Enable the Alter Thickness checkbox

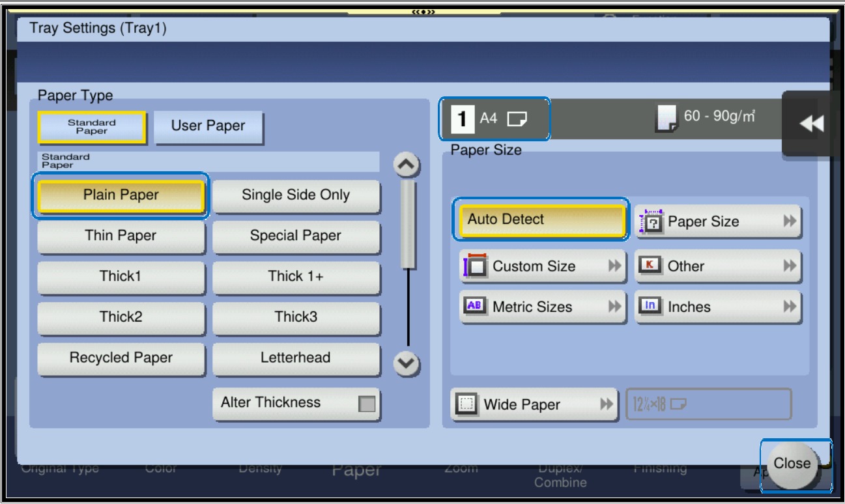pos(367,404)
